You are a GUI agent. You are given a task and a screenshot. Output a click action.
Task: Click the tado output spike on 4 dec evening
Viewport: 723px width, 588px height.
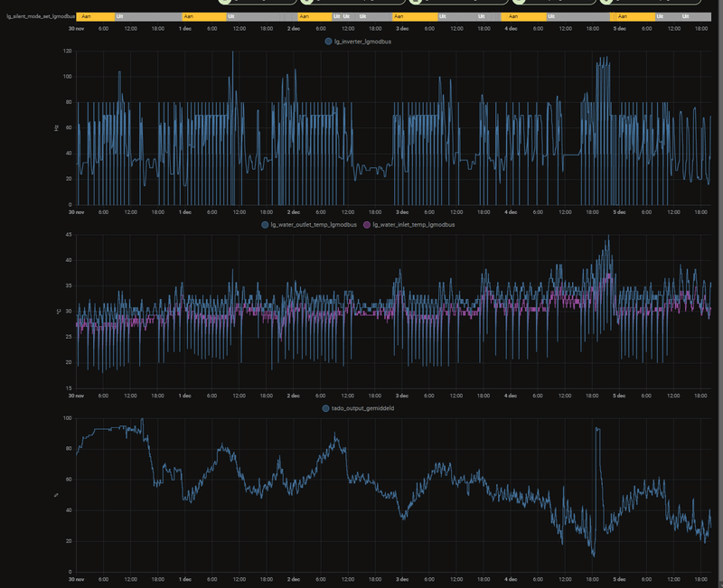[597, 429]
